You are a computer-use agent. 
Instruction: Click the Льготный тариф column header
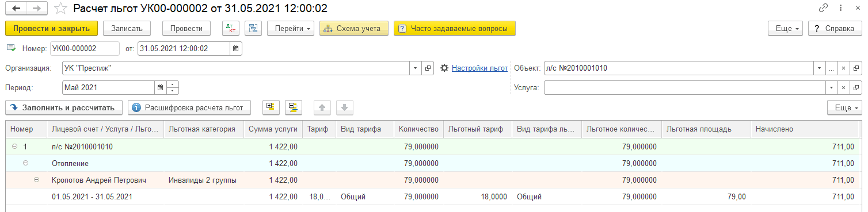pos(477,129)
